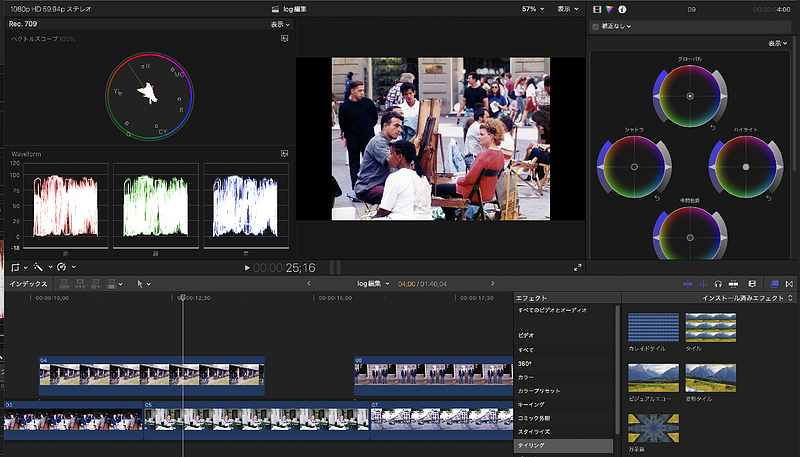Viewport: 800px width, 457px height.
Task: Open the Transitions browser icon
Action: [x=790, y=284]
